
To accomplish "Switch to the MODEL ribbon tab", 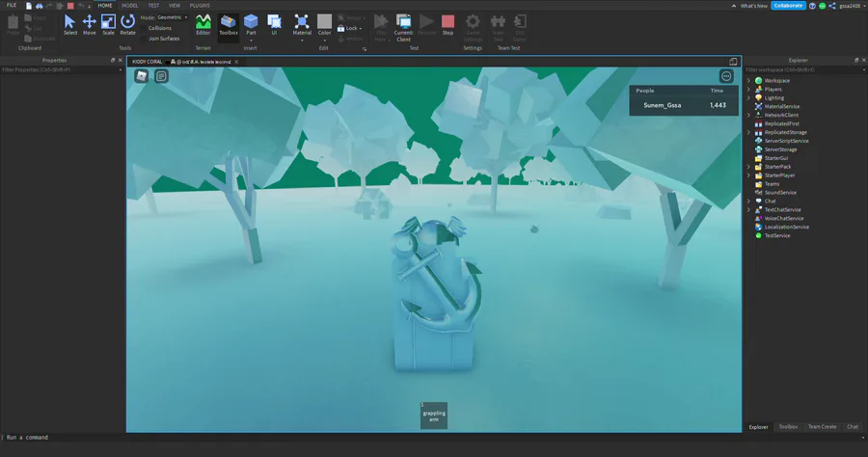I will [129, 6].
